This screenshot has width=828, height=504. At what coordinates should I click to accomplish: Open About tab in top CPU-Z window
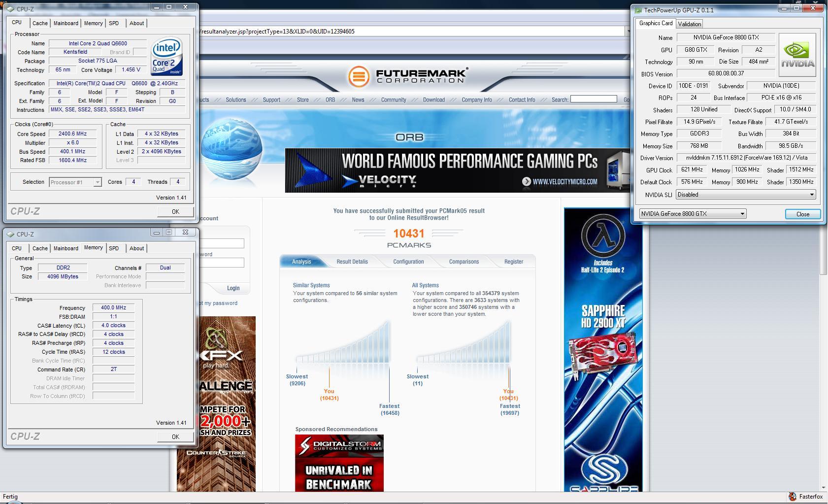tap(136, 23)
